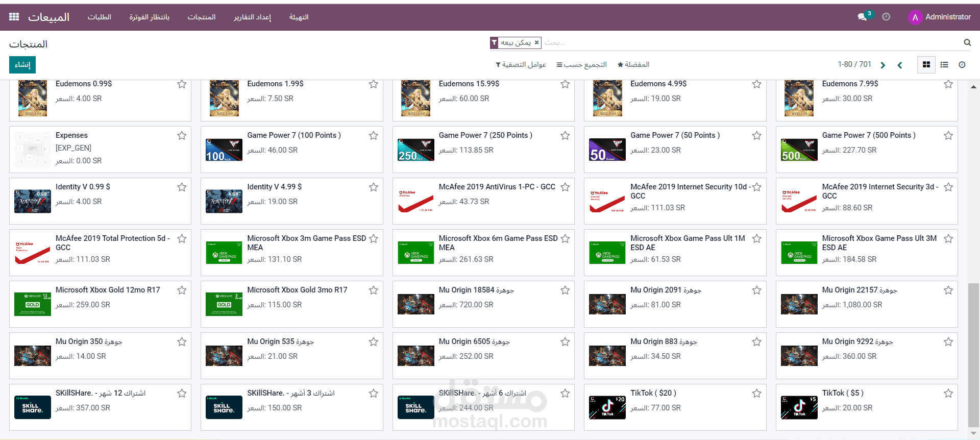Viewport: 980px width, 440px height.
Task: Open the apps grid menu icon
Action: point(14,17)
